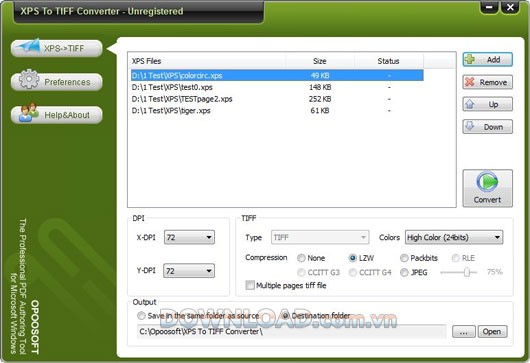Screen dimensions: 530x363
Task: Click the green play icon on Convert
Action: [487, 182]
